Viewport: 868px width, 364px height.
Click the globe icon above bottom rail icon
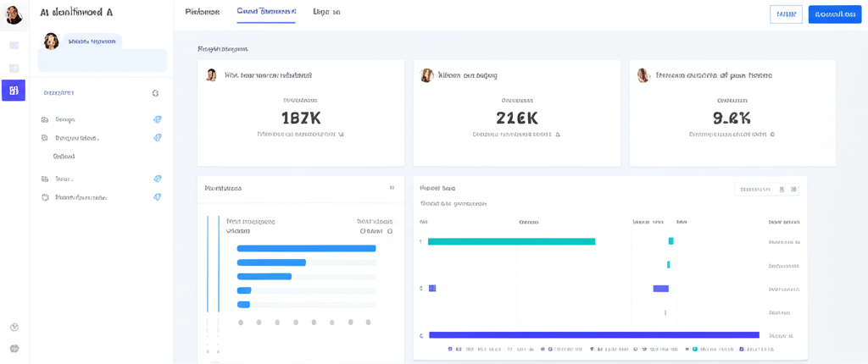(x=14, y=327)
